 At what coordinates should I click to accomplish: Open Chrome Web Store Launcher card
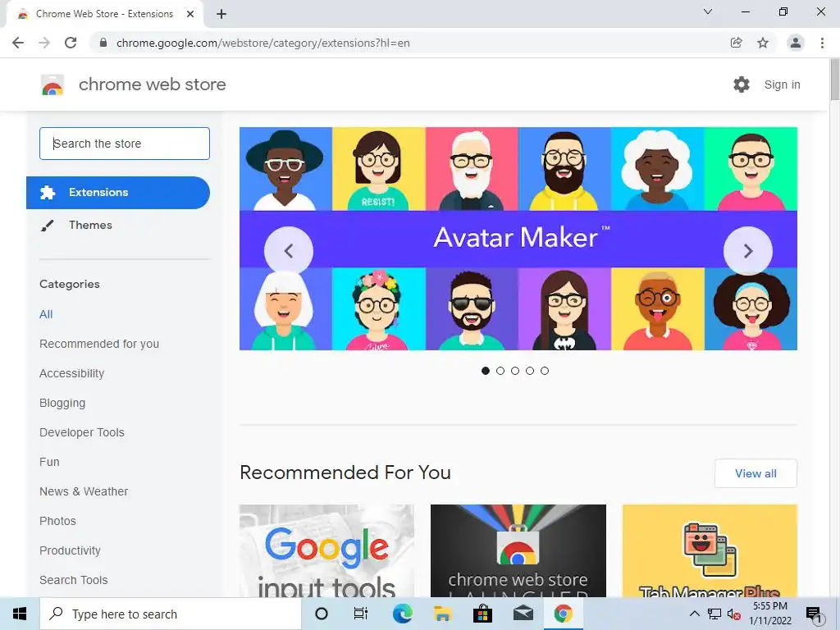point(518,550)
